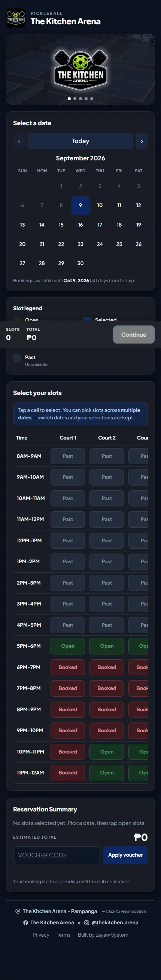Jump to Today in date selector
Screen dimensions: 161x980
click(x=80, y=141)
